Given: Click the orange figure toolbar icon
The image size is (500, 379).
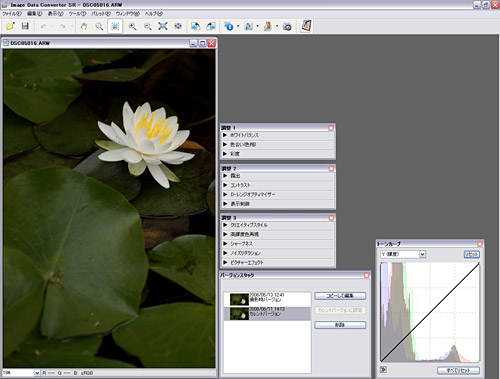Looking at the screenshot, I should tap(268, 26).
